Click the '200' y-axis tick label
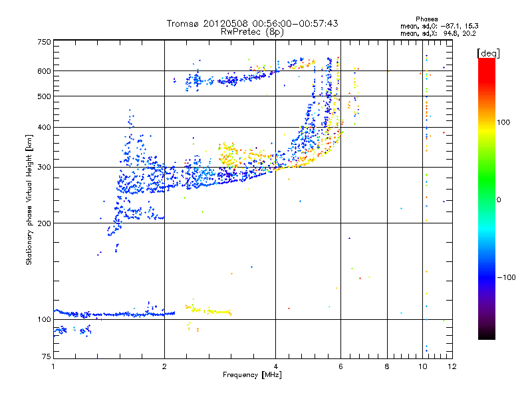This screenshot has width=532, height=399. tap(44, 223)
